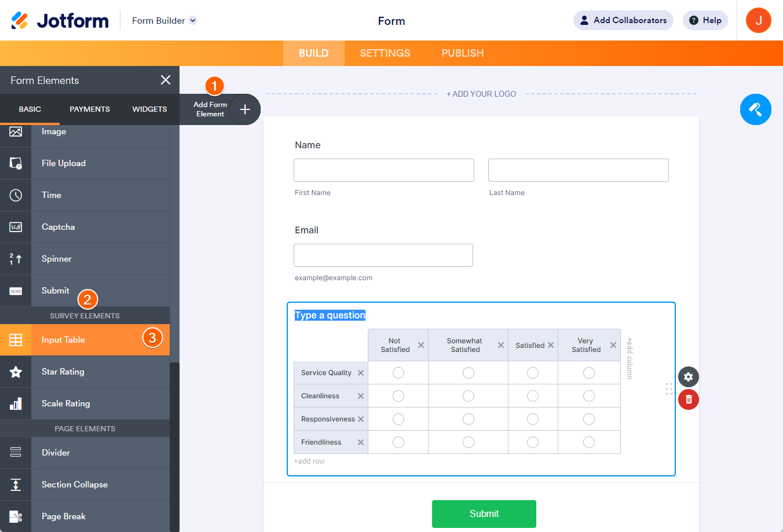Screen dimensions: 783x532
Task: Remove the Not Satisfied column
Action: [421, 345]
